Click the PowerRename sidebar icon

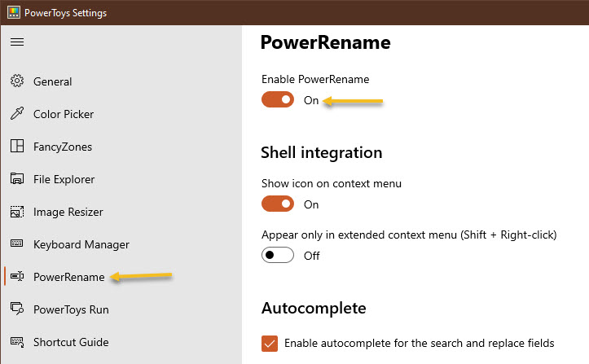click(16, 277)
